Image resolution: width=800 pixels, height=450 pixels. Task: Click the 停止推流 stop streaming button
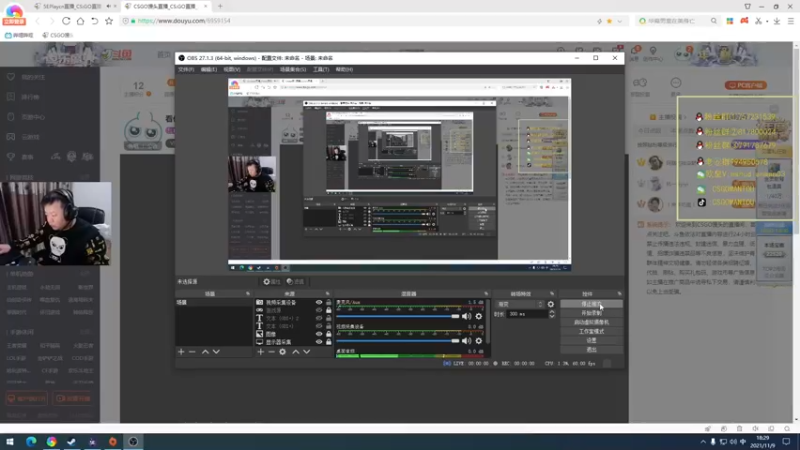[591, 304]
